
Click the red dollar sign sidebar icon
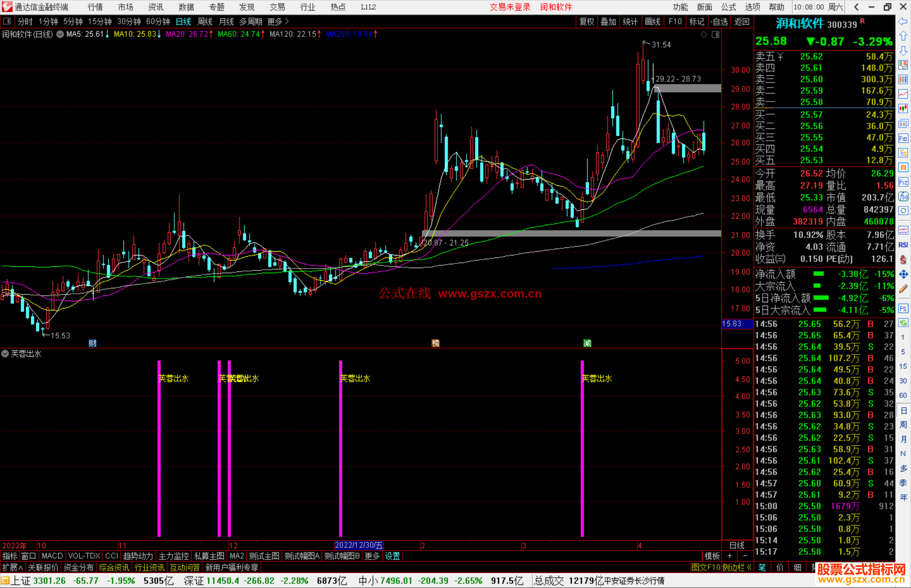pos(903,260)
